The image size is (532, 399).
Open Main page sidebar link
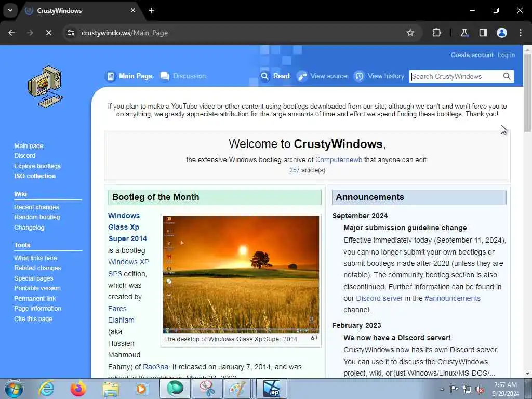[x=29, y=146]
